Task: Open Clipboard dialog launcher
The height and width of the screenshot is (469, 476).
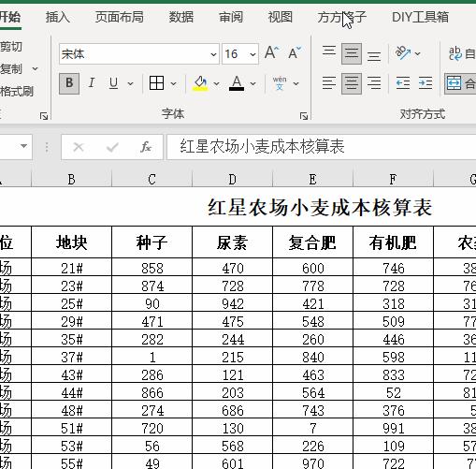Action: [44, 116]
